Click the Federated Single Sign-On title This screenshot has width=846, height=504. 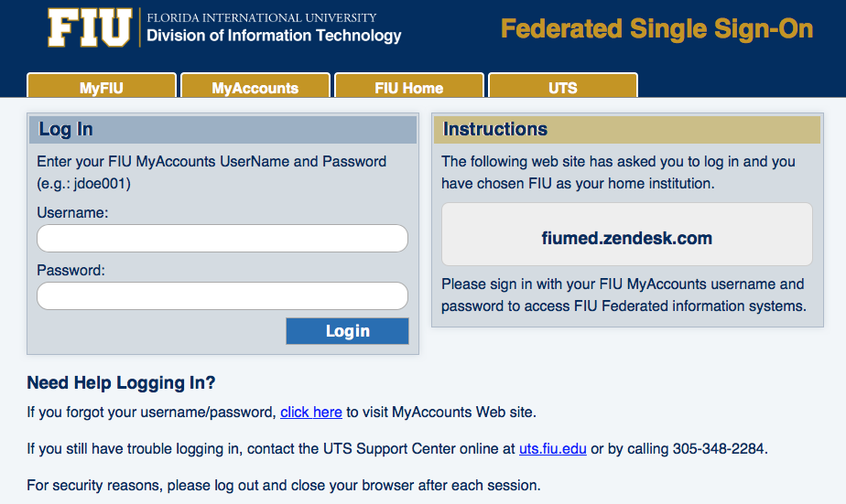tap(656, 29)
